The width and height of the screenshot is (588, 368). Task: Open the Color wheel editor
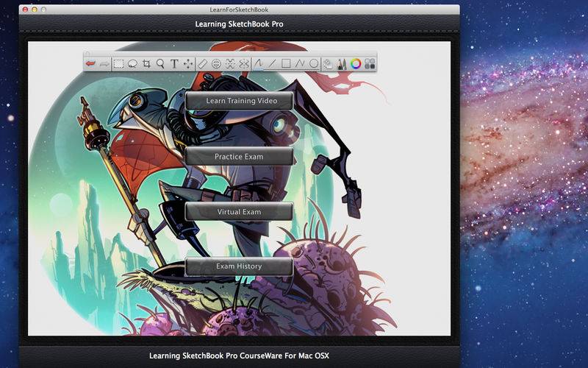click(356, 64)
